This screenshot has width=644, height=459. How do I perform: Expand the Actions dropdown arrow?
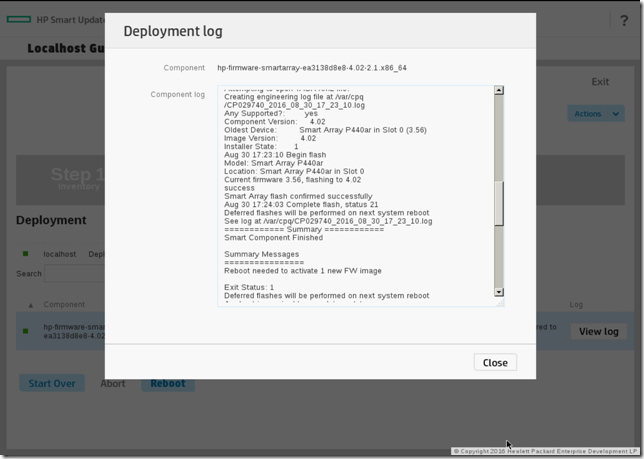pos(616,114)
